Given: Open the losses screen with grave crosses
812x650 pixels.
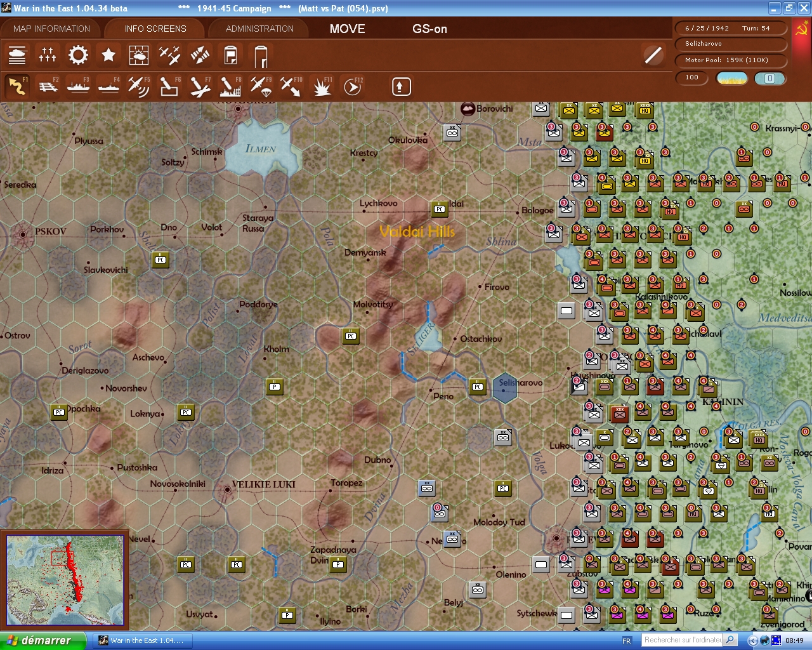Looking at the screenshot, I should click(x=48, y=55).
